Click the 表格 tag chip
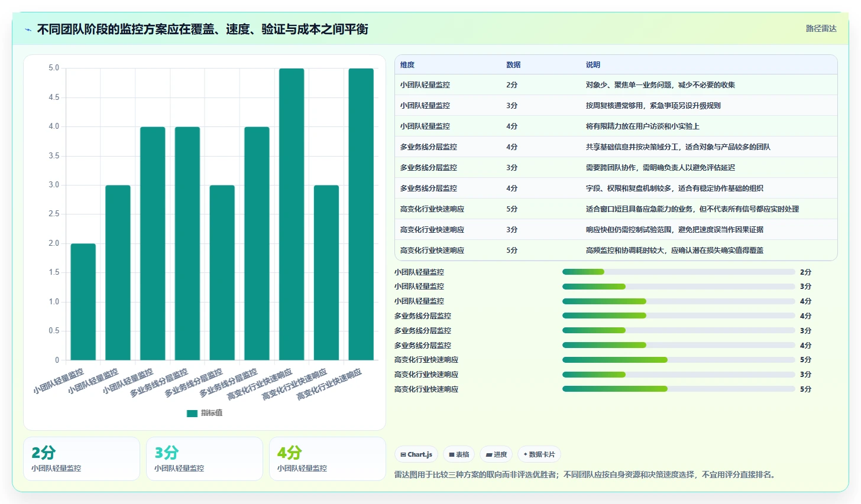The image size is (861, 504). pyautogui.click(x=459, y=454)
